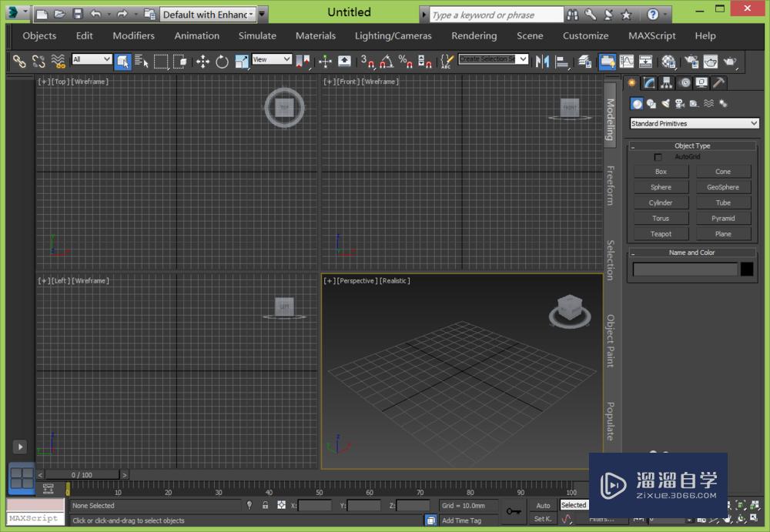Click the Sphere primitive button
This screenshot has width=770, height=532.
click(661, 187)
